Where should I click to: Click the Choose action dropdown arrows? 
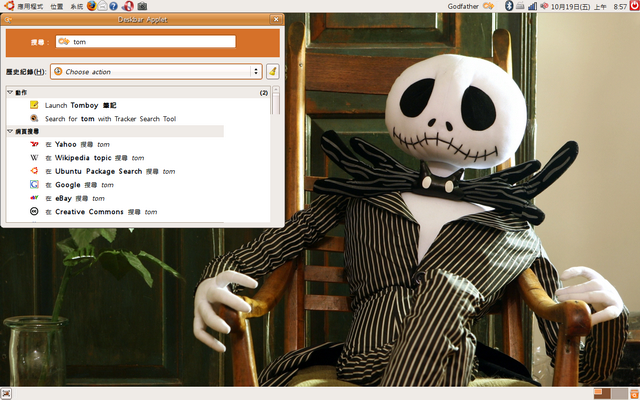pyautogui.click(x=256, y=71)
